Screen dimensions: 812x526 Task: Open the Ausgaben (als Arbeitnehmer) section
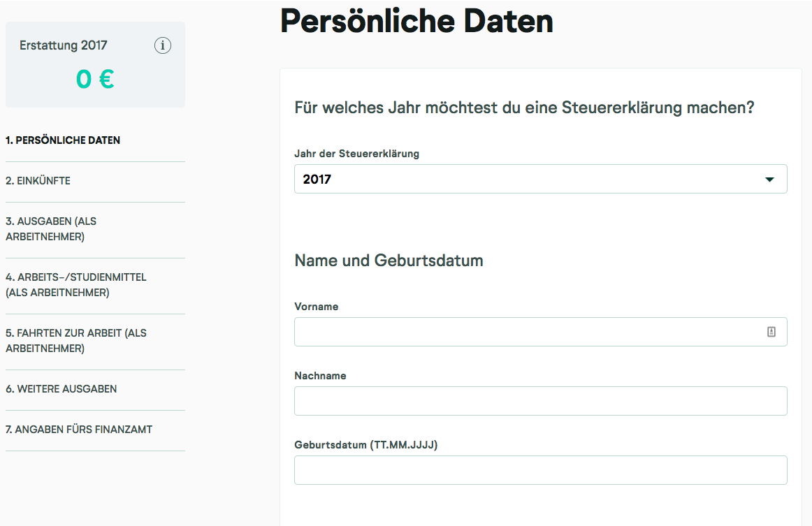tap(52, 229)
